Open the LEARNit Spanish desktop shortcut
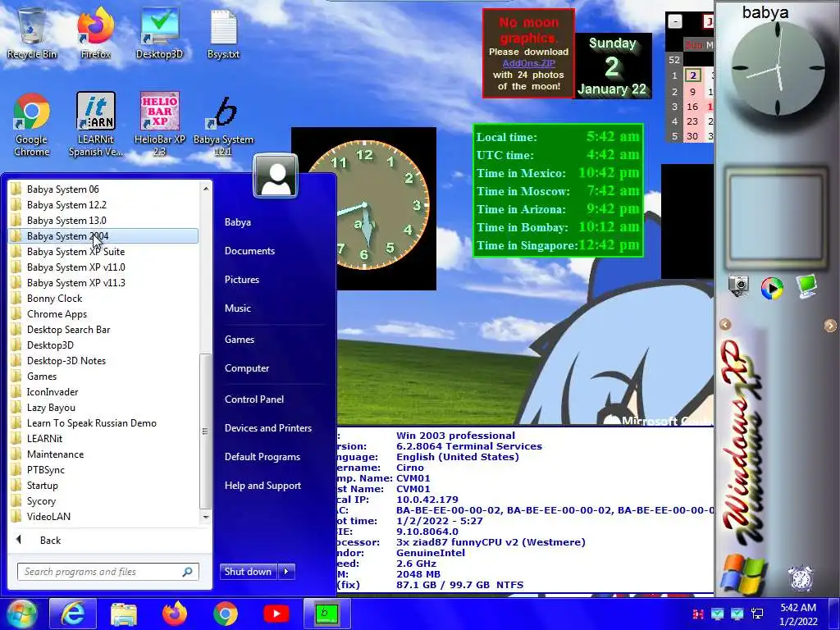This screenshot has height=630, width=840. 95,125
